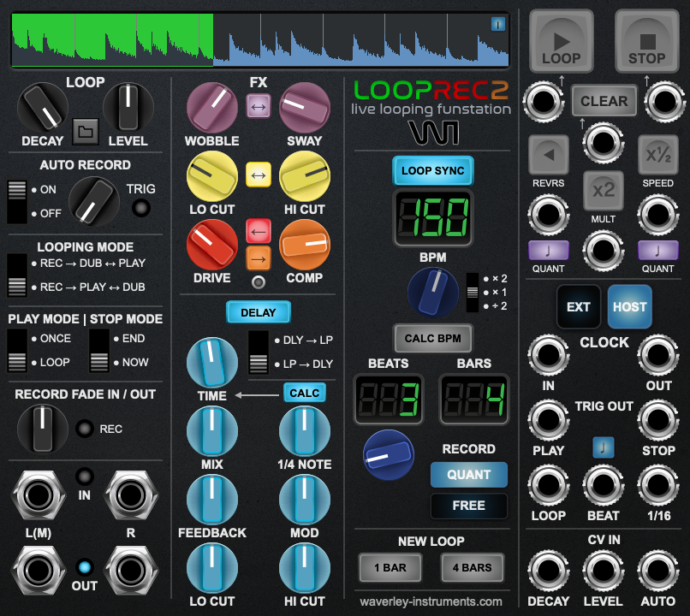Toggle the AUTO RECORD on/off switch
The height and width of the screenshot is (616, 690).
(x=17, y=201)
